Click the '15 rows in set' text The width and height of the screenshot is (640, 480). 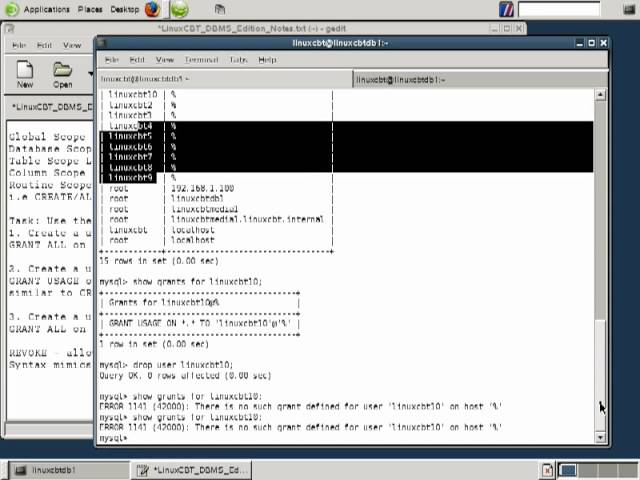pos(159,261)
